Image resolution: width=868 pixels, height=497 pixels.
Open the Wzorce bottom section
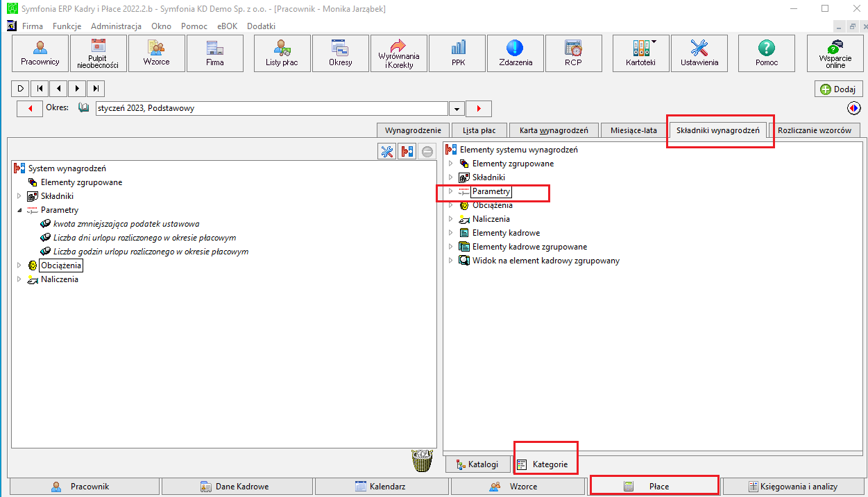click(x=518, y=487)
